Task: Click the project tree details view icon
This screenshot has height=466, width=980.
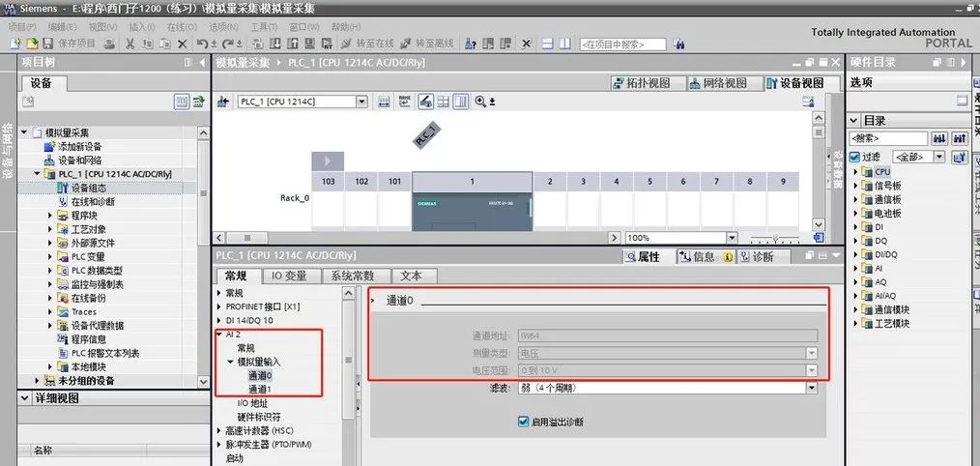Action: pyautogui.click(x=182, y=102)
